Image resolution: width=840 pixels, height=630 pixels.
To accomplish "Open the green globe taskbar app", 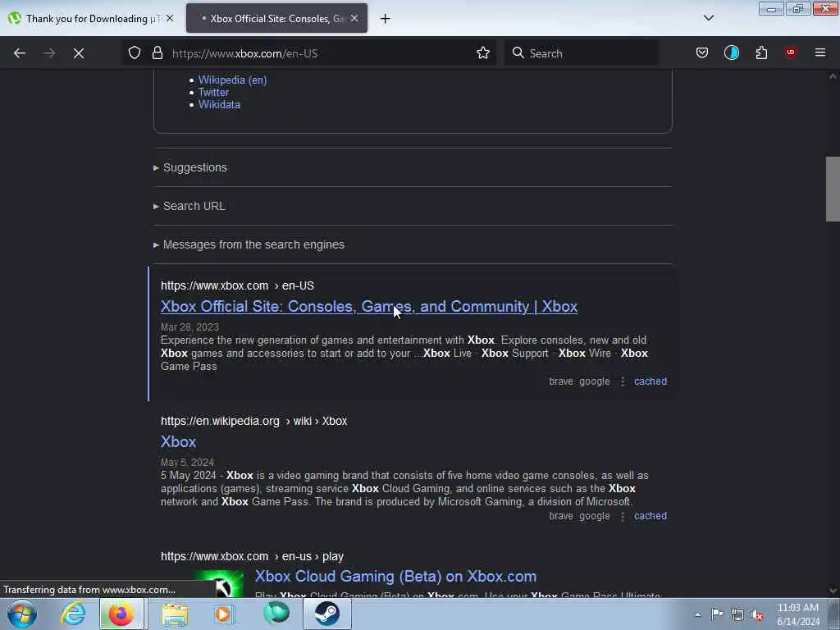I will tap(276, 614).
